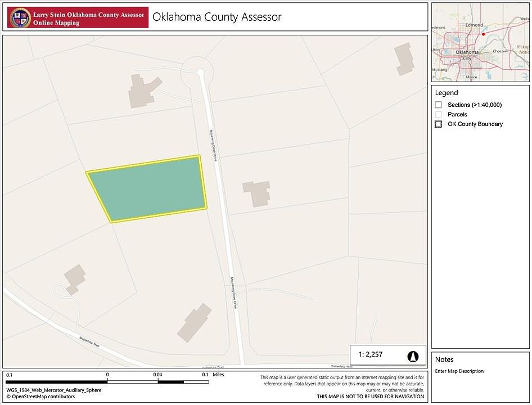Click the scale bar graphic
532x405 pixels.
(107, 382)
